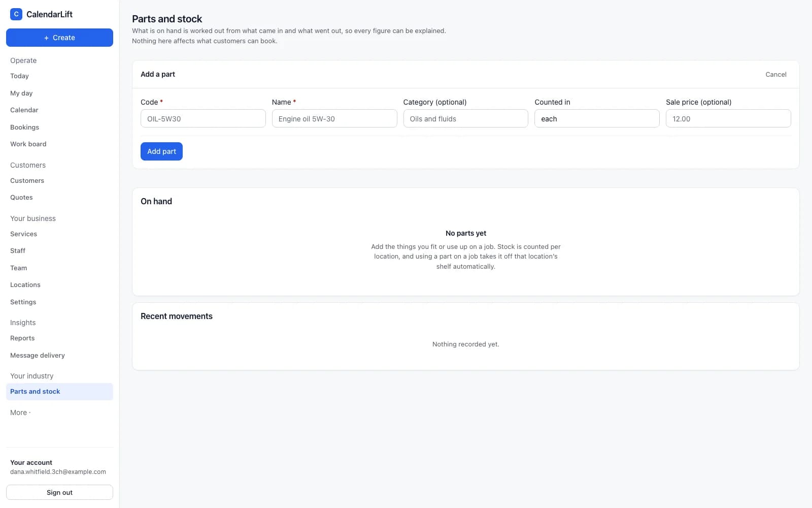The width and height of the screenshot is (812, 508).
Task: Click 'Parts and stock' page title
Action: click(x=167, y=19)
